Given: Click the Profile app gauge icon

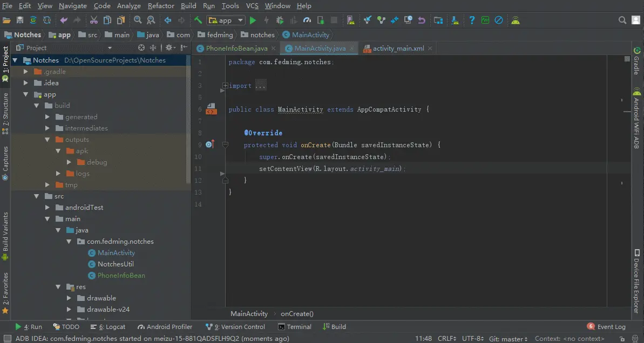Looking at the screenshot, I should point(307,20).
